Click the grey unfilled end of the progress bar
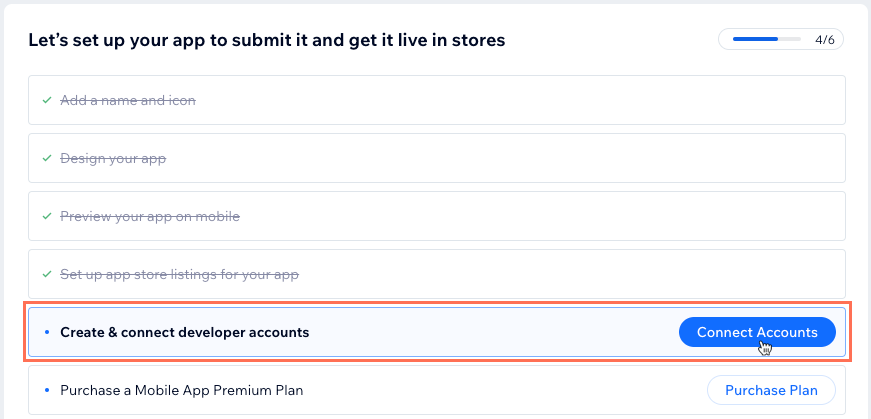 tap(789, 39)
